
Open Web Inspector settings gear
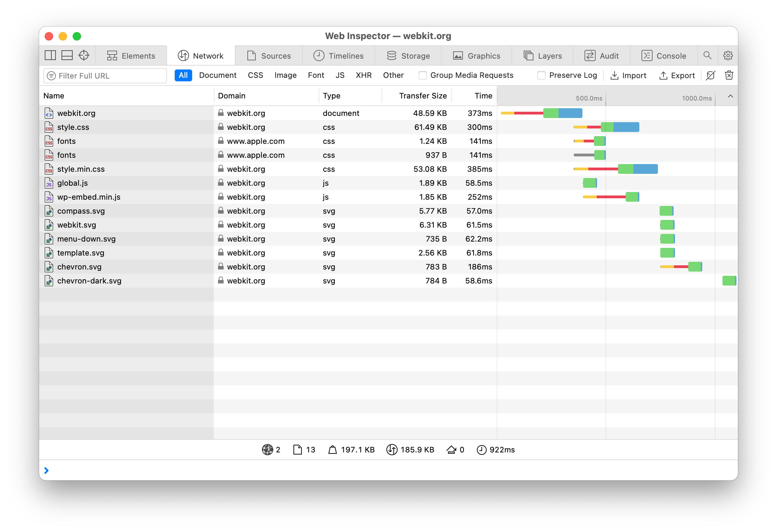(x=728, y=56)
